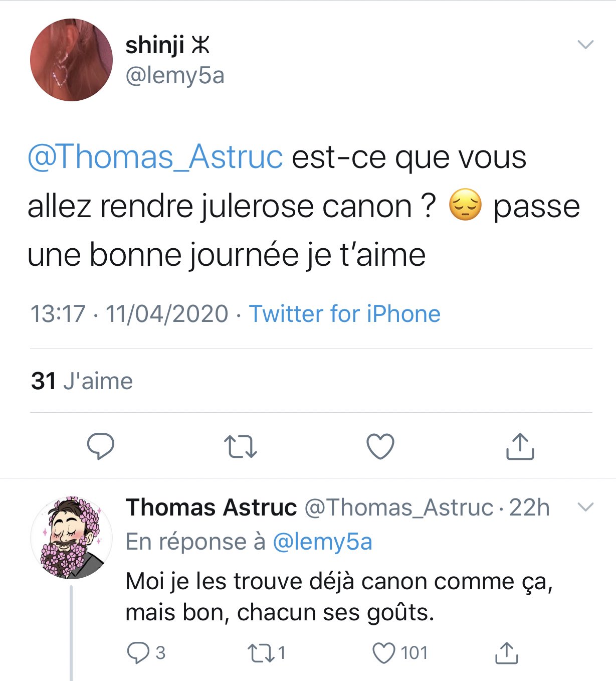The width and height of the screenshot is (616, 681).
Task: View the 31 J'aime likes list
Action: tap(82, 381)
